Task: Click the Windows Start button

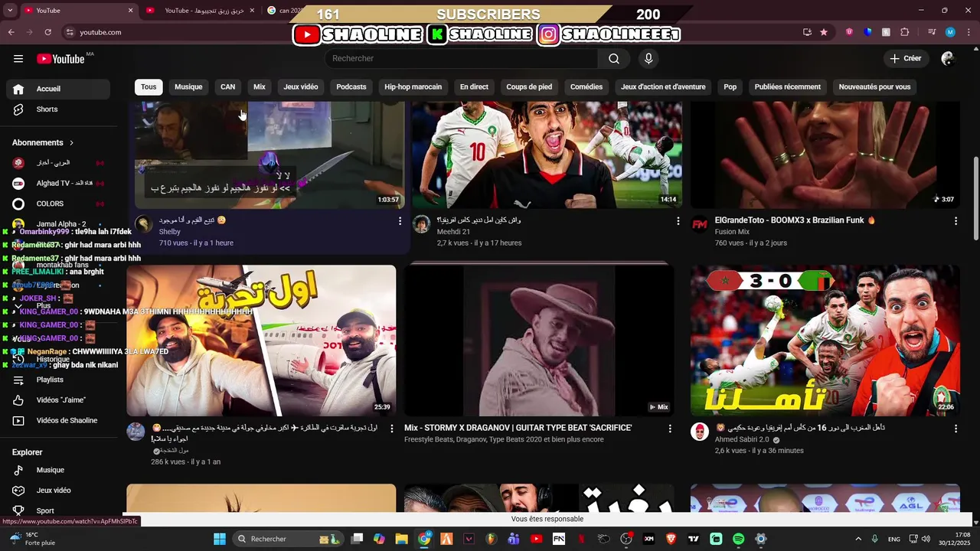Action: point(220,539)
